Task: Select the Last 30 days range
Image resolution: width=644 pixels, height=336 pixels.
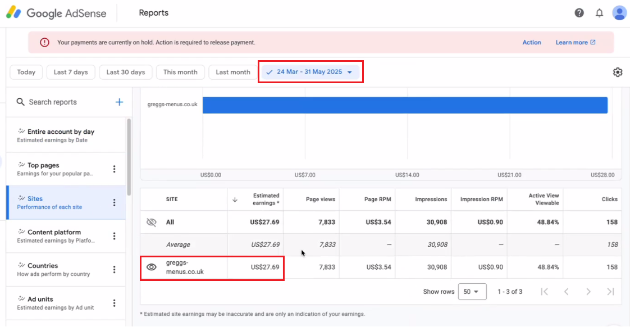Action: pyautogui.click(x=126, y=72)
